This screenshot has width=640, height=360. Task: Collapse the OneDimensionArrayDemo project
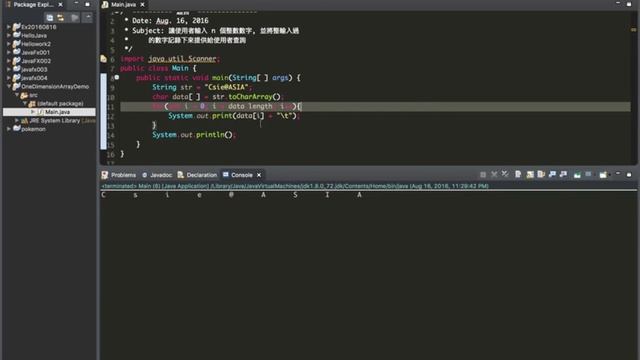click(x=9, y=87)
